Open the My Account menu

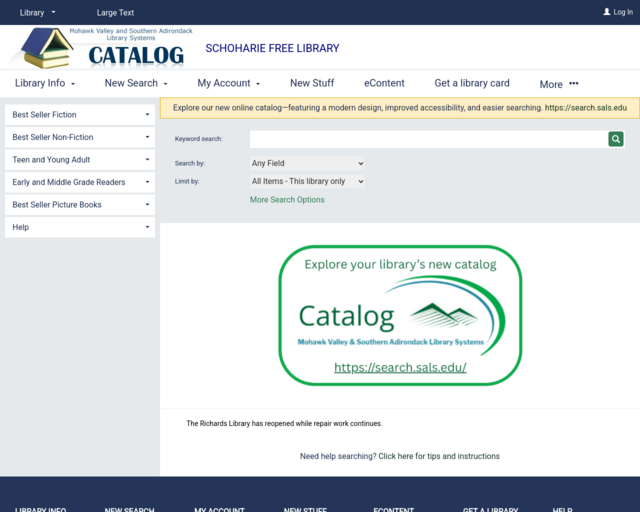(x=229, y=83)
